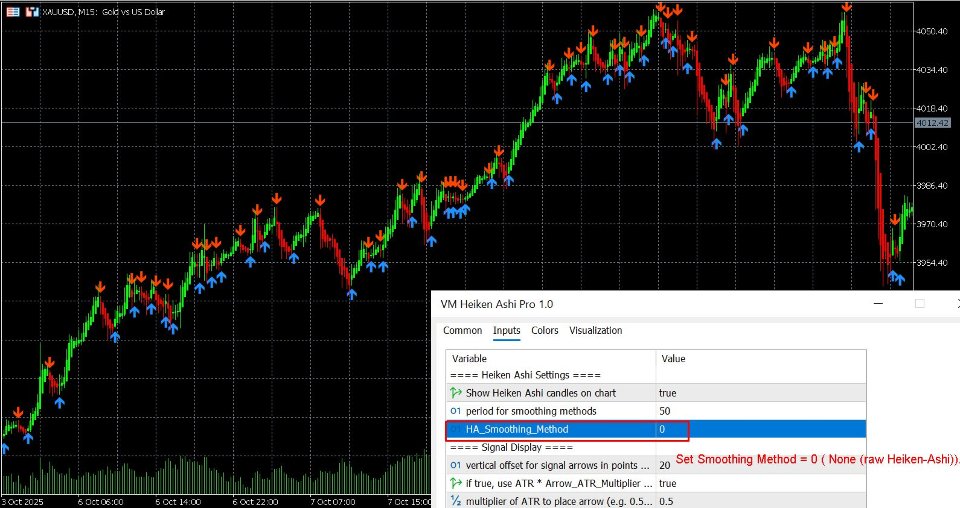The width and height of the screenshot is (960, 508).
Task: Click the ½ icon on multiplier of ATR row
Action: 456,501
